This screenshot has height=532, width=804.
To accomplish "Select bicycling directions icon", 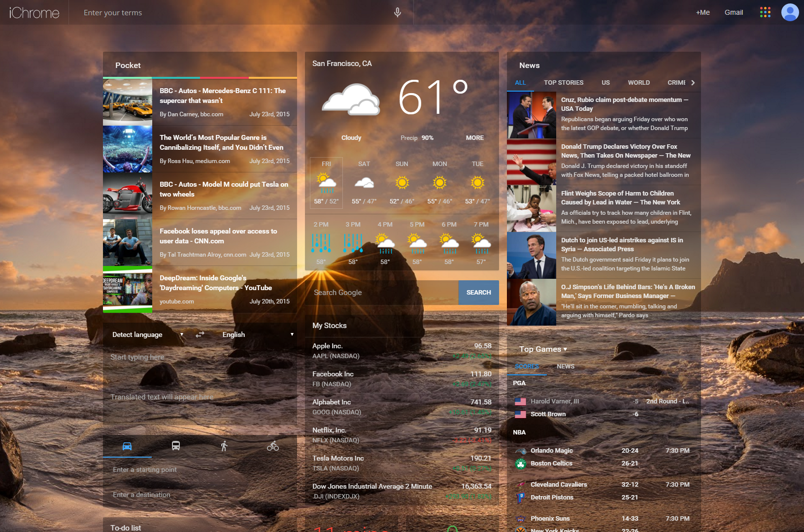I will coord(273,446).
